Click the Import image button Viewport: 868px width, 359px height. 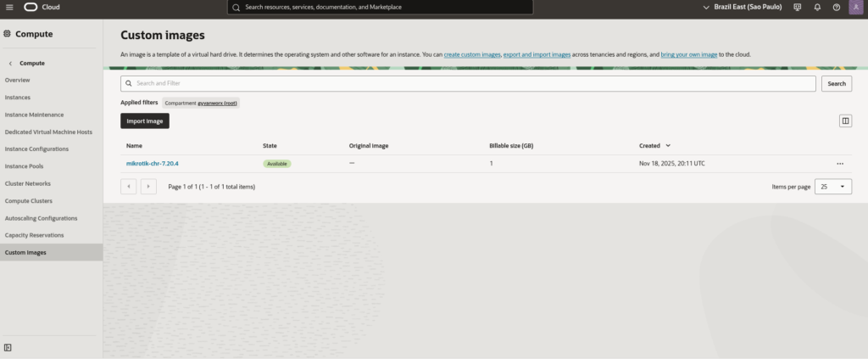pos(145,121)
